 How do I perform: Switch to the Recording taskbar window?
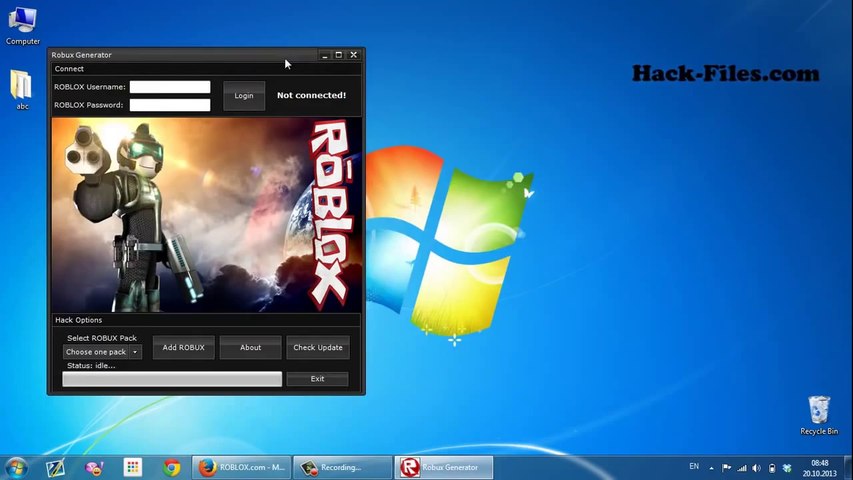coord(342,467)
